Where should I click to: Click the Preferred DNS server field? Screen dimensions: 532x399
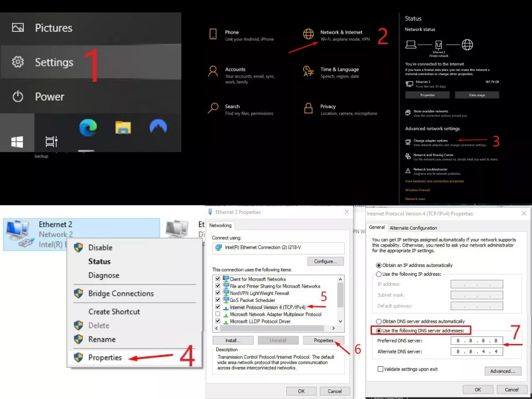click(477, 340)
